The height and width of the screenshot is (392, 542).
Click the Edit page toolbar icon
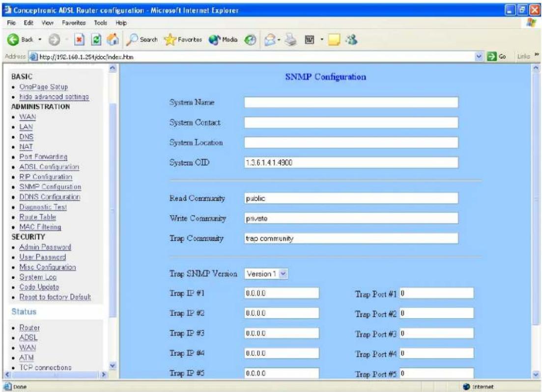(310, 40)
